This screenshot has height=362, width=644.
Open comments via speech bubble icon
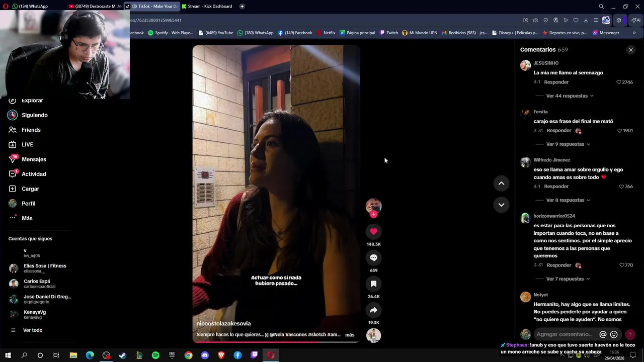[373, 257]
